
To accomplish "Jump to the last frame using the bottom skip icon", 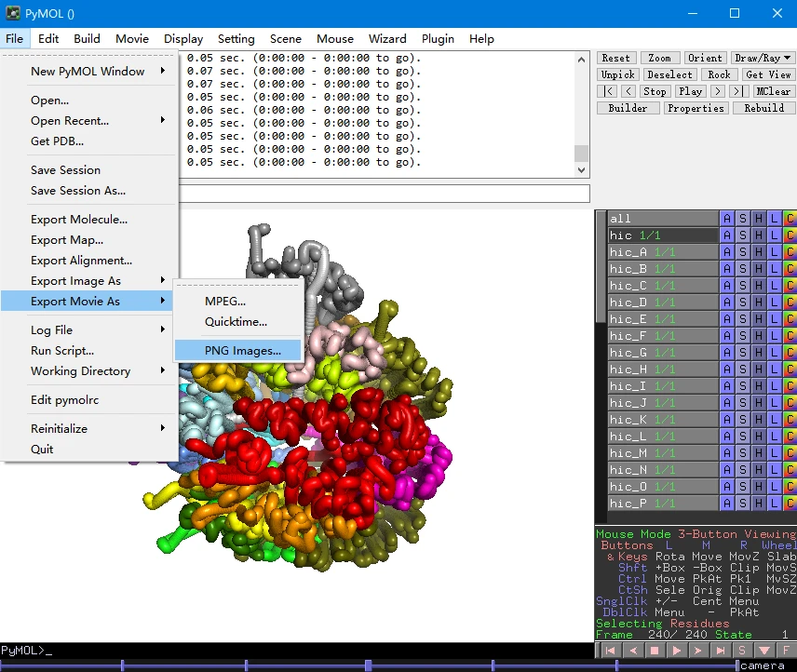I will coord(720,650).
